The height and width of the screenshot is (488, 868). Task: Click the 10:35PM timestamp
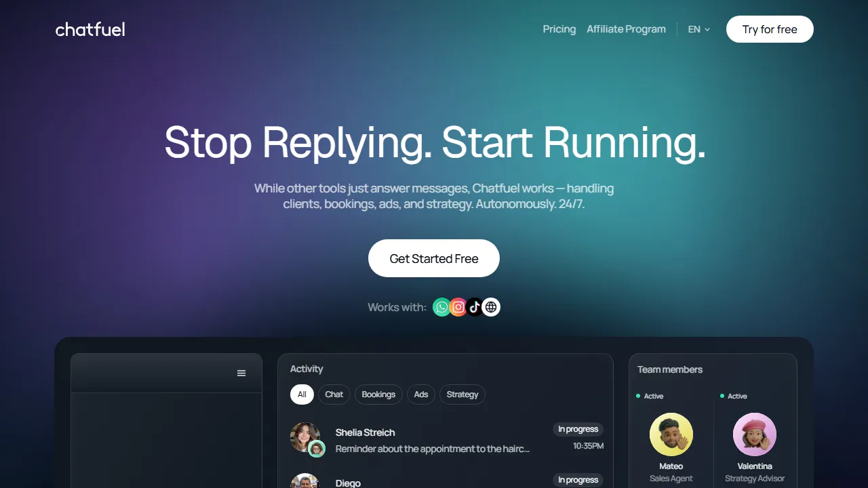(588, 446)
